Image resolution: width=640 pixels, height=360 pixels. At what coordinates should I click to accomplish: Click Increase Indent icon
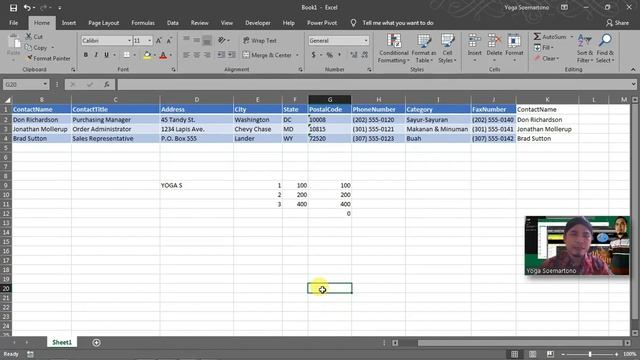(x=231, y=55)
